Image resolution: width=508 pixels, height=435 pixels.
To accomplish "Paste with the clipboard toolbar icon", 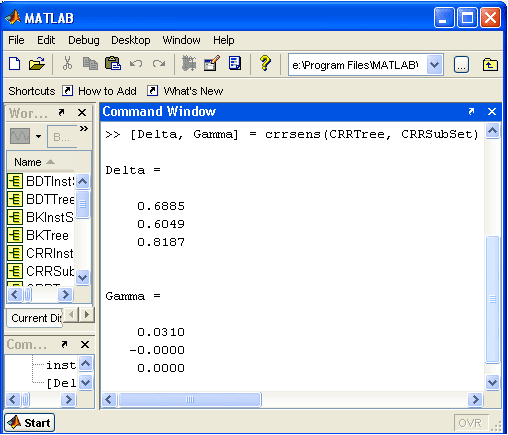I will (113, 63).
